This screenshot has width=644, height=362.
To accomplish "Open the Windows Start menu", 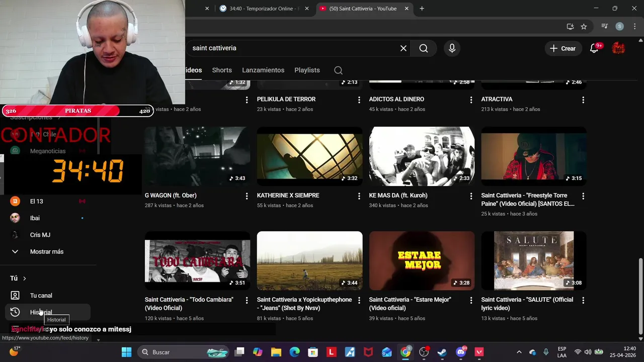I will tap(126, 352).
